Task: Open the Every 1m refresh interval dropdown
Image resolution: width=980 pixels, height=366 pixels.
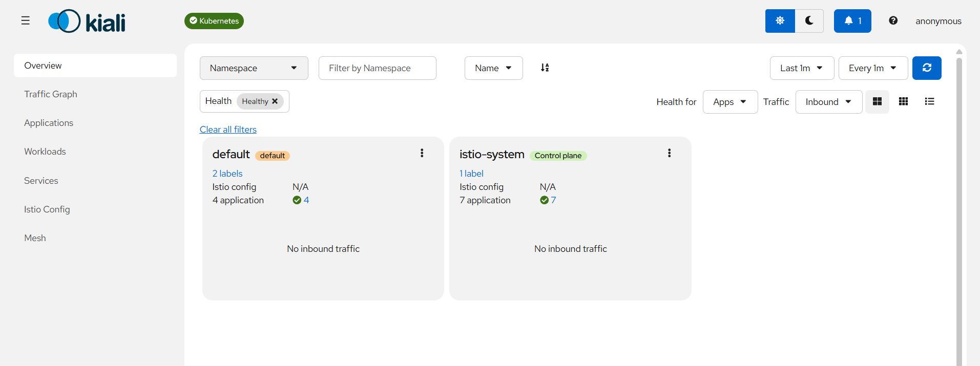Action: click(x=873, y=68)
